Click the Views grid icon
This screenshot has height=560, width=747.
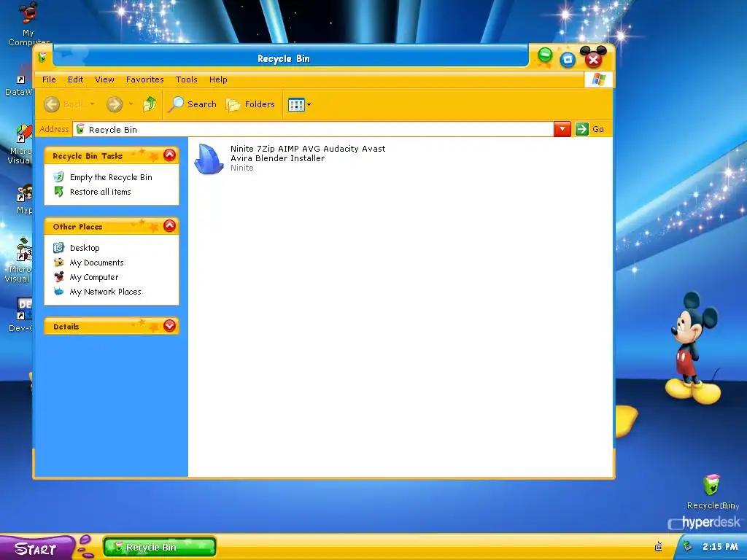(296, 104)
